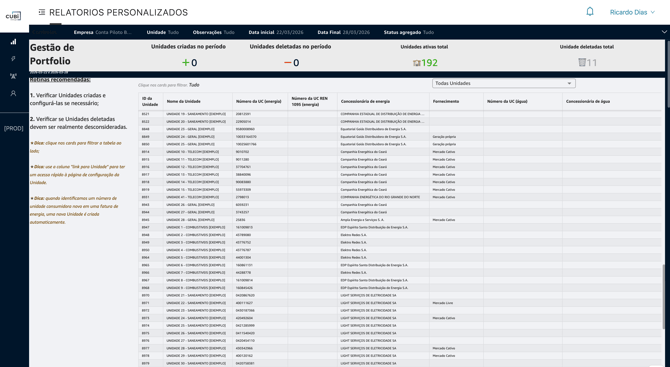This screenshot has height=367, width=670.
Task: Select row UNIDADE 30 - SANEAMENTO [EXEMPLO]
Action: tap(400, 363)
